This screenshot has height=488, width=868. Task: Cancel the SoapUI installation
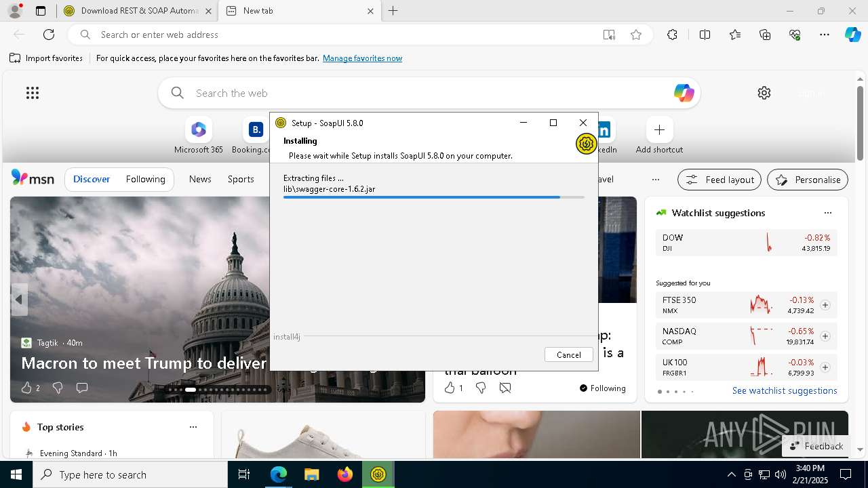tap(568, 354)
